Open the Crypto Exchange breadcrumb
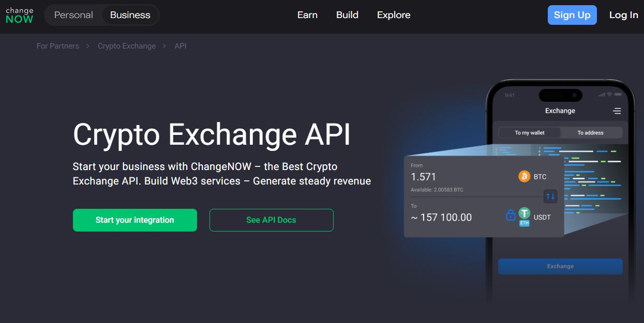644x323 pixels. click(x=127, y=46)
